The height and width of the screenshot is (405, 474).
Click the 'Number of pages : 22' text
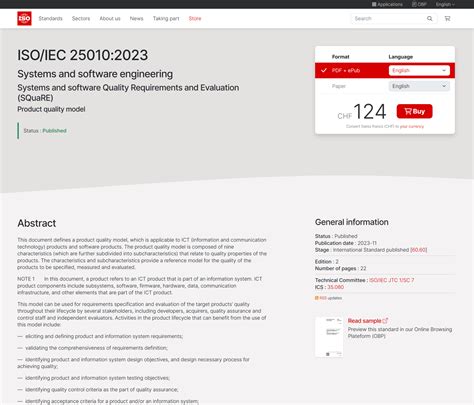point(341,268)
